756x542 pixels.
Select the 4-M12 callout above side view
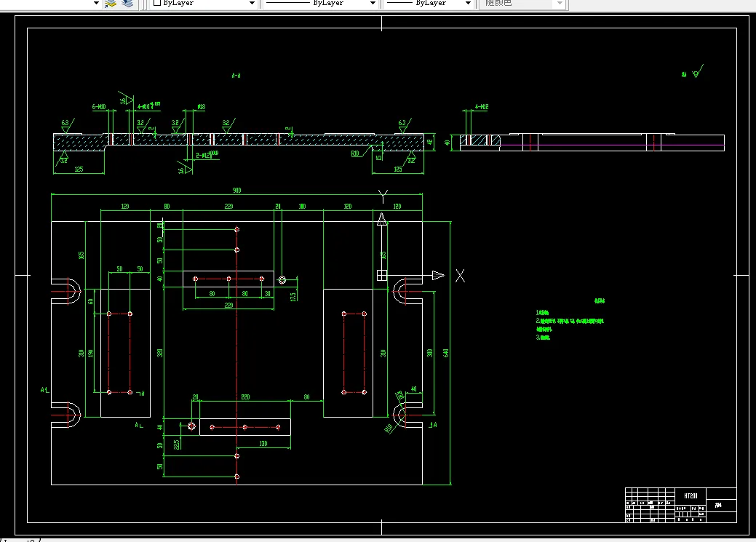(x=481, y=106)
